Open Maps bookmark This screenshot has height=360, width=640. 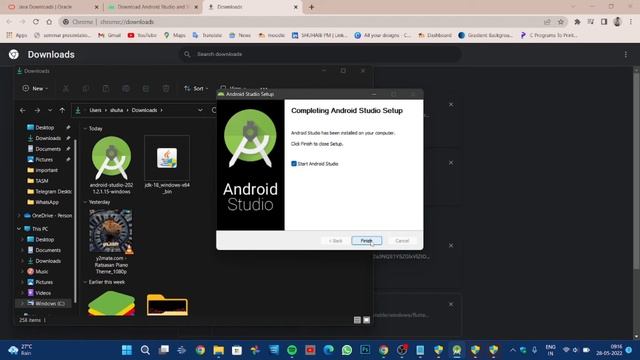[x=175, y=36]
